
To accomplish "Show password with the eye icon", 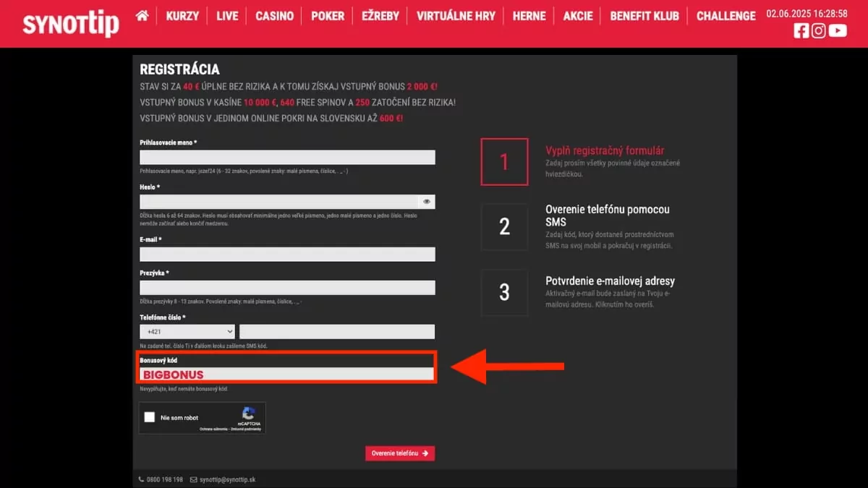I will coord(427,202).
